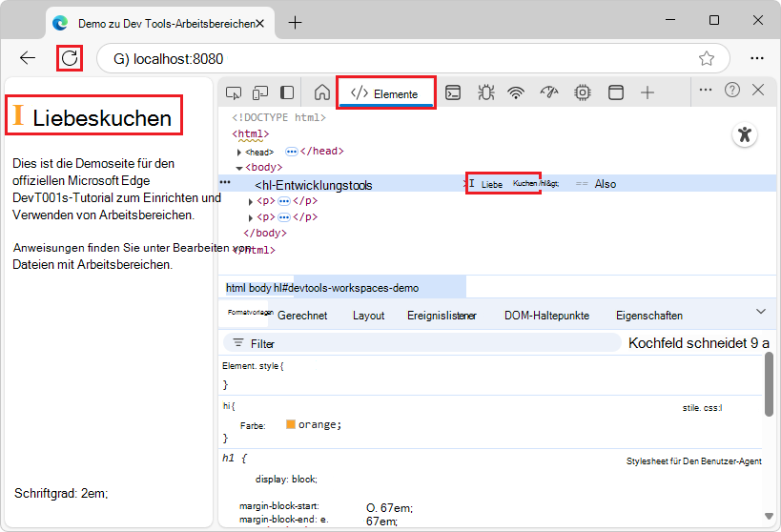Screen dimensions: 781x532
Task: Open the DevTools Welcome home tab
Action: pyautogui.click(x=321, y=92)
